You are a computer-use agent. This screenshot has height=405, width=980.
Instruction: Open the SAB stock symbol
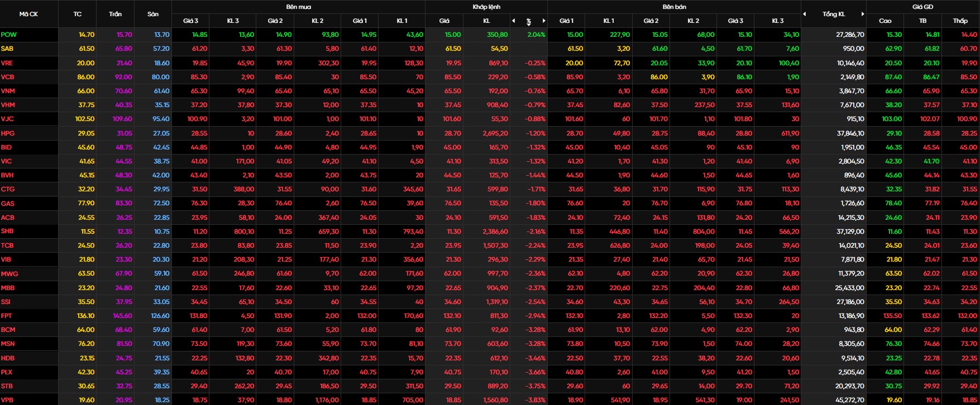click(7, 49)
